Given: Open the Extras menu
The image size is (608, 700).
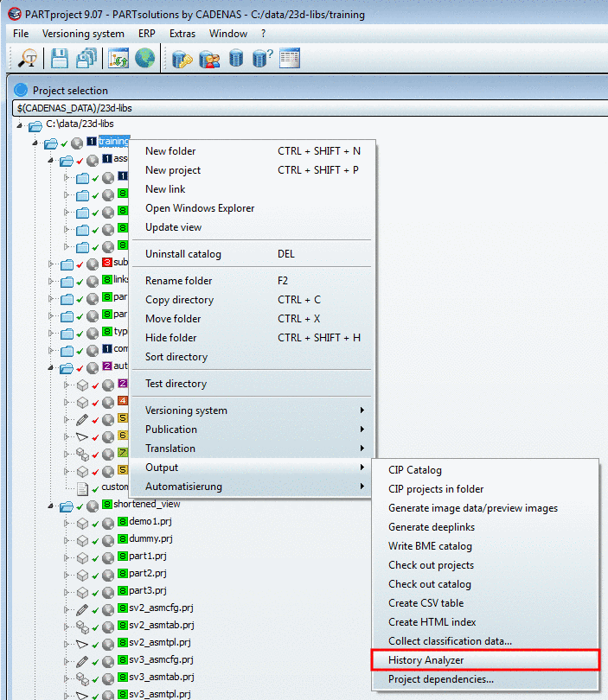Looking at the screenshot, I should point(182,34).
